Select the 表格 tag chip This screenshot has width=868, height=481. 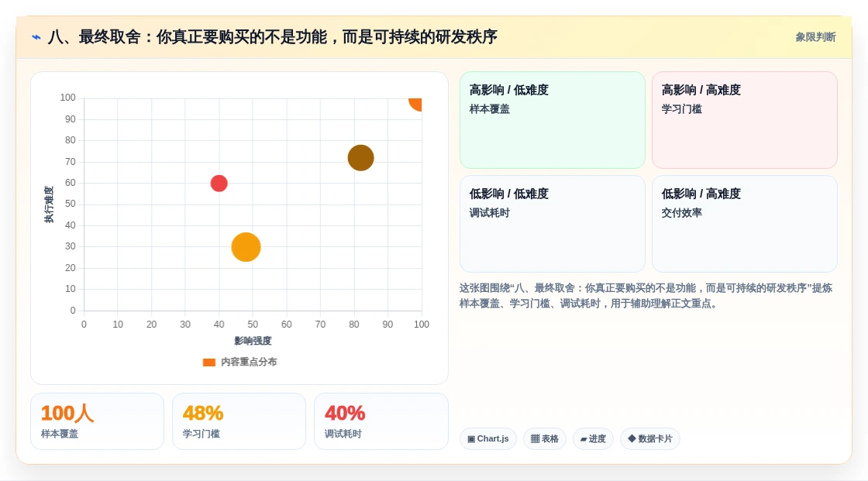click(545, 439)
